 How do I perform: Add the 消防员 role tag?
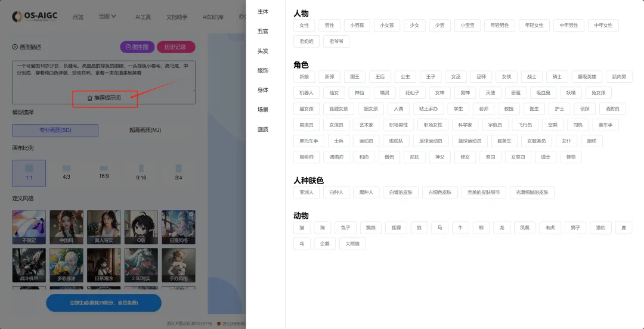click(x=612, y=109)
